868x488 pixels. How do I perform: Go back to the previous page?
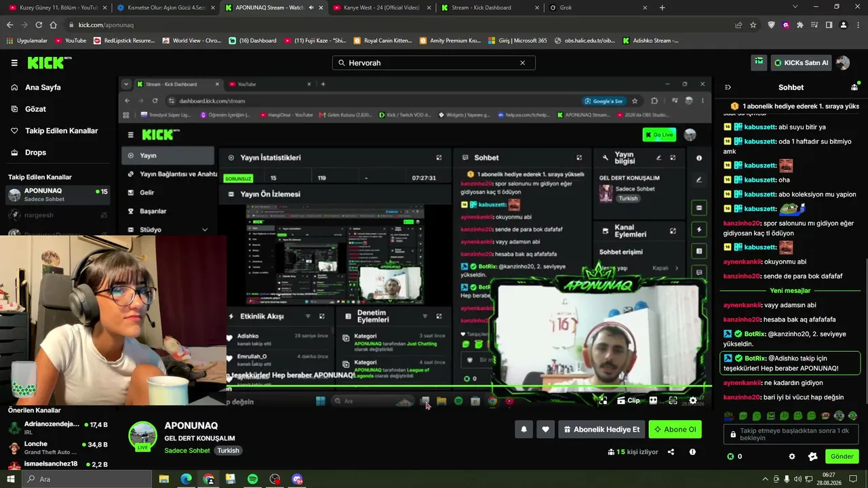point(9,25)
